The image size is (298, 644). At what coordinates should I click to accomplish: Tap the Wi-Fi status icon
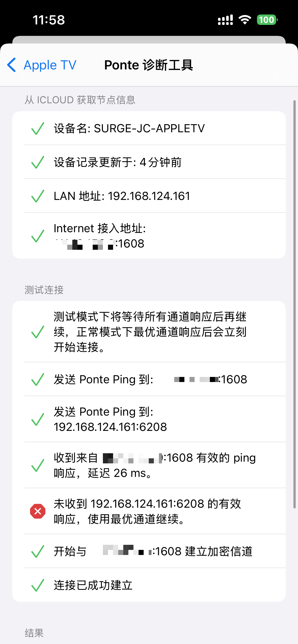tap(245, 20)
